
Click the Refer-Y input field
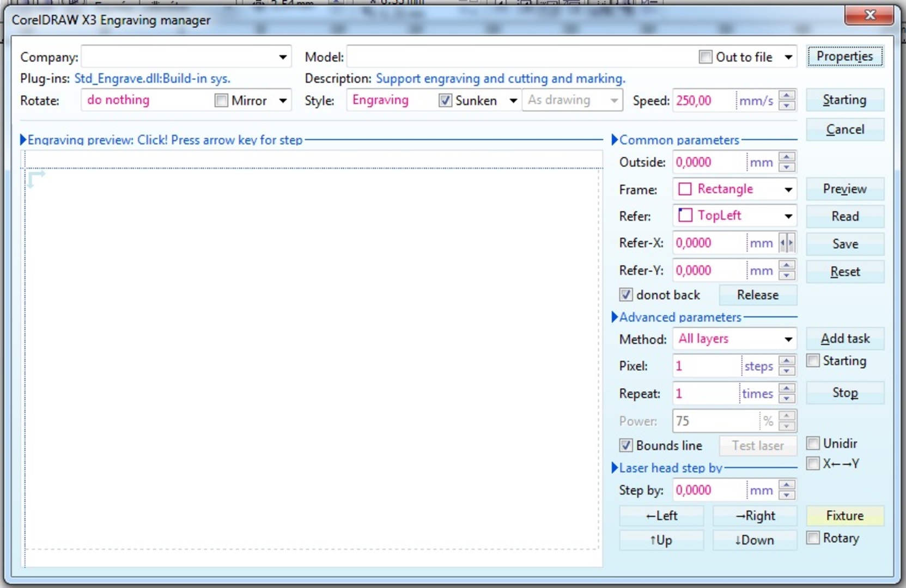[709, 271]
